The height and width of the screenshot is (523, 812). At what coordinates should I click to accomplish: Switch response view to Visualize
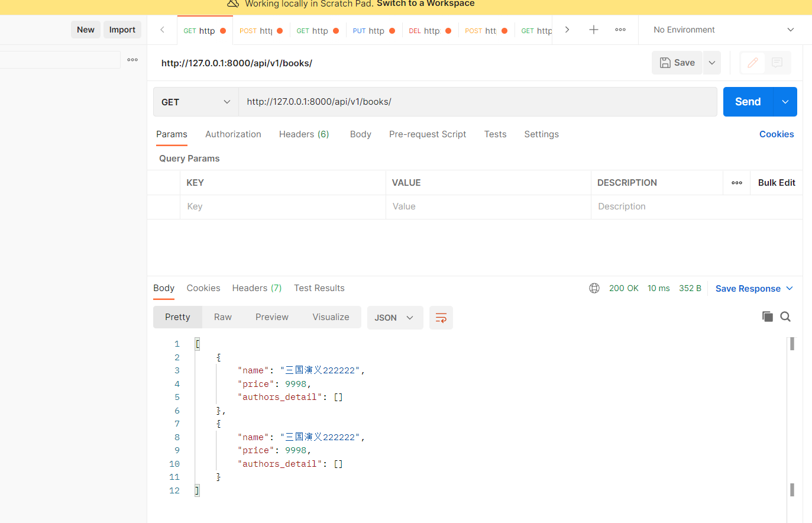(331, 317)
